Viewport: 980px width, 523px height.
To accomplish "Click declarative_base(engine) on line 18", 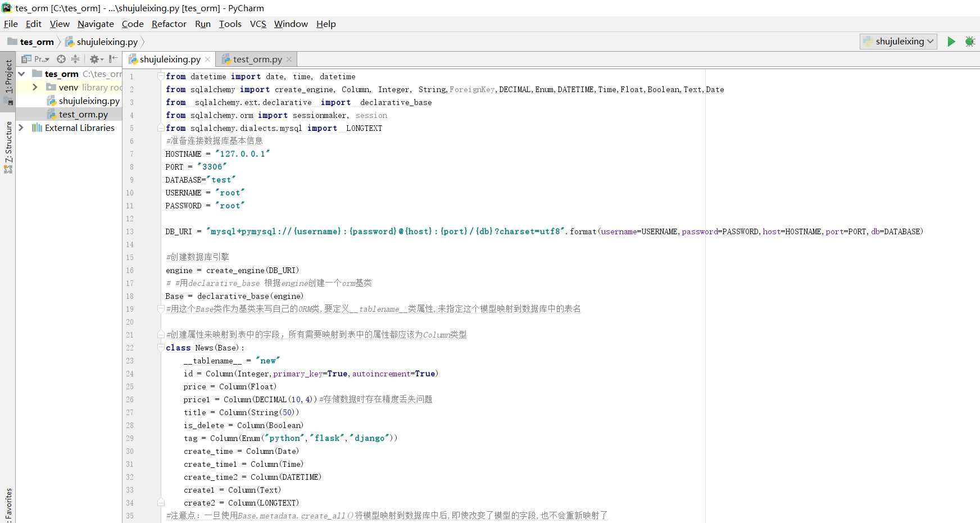I will [250, 296].
